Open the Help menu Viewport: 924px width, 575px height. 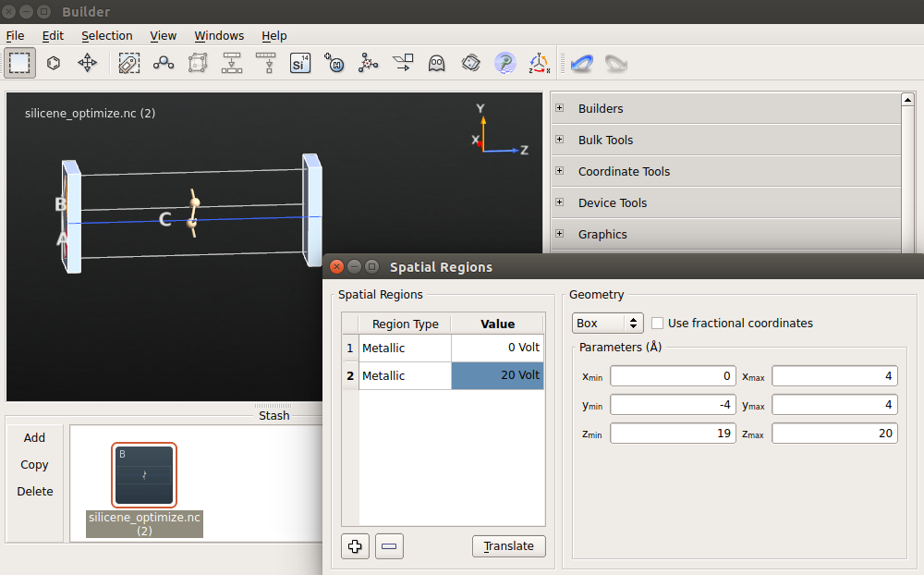coord(274,35)
